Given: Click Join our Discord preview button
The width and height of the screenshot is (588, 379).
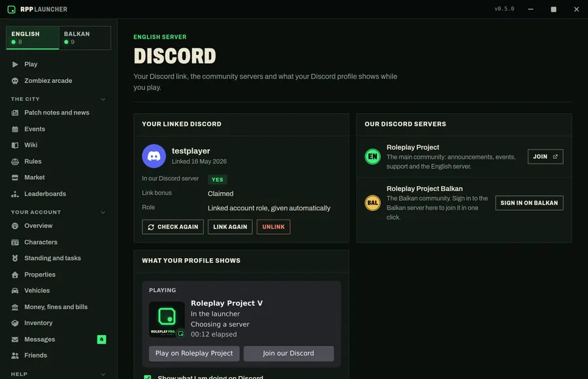Looking at the screenshot, I should 288,354.
